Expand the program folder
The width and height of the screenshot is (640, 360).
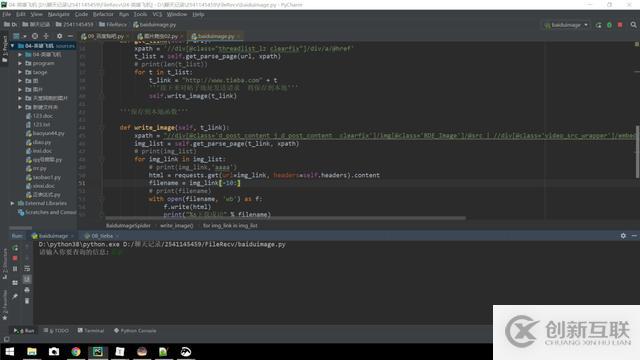click(x=20, y=63)
